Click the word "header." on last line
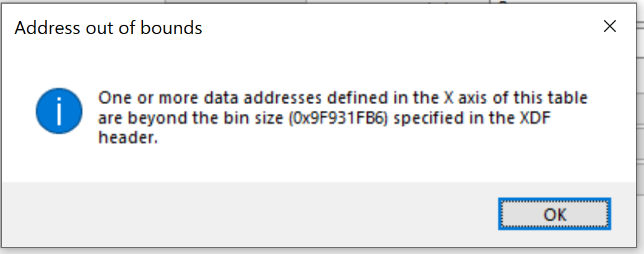644x254 pixels. click(128, 138)
